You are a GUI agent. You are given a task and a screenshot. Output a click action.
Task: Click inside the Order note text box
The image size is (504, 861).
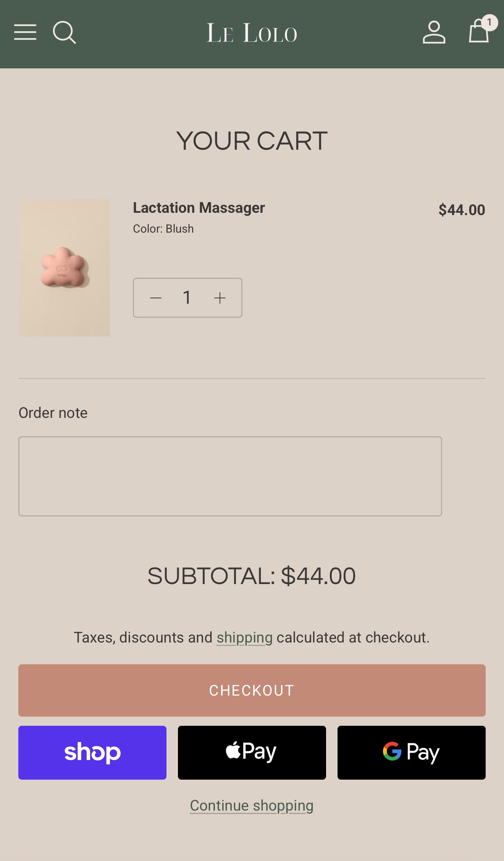tap(230, 476)
